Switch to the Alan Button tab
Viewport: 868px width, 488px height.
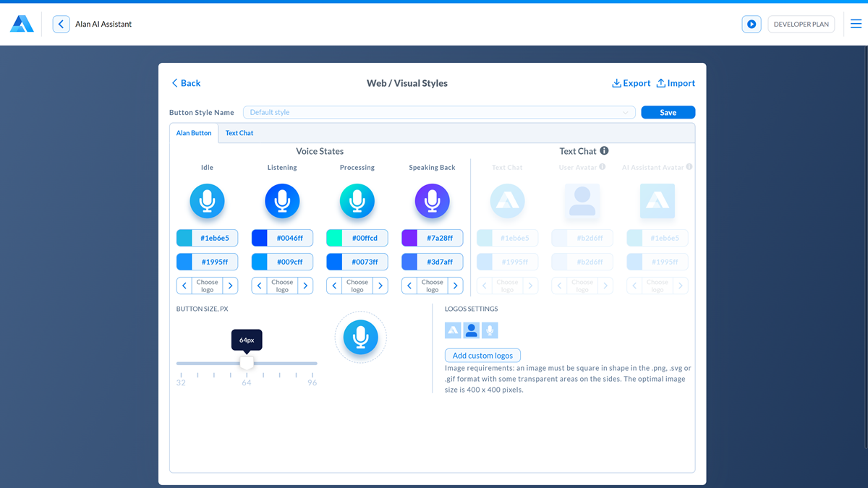tap(194, 133)
